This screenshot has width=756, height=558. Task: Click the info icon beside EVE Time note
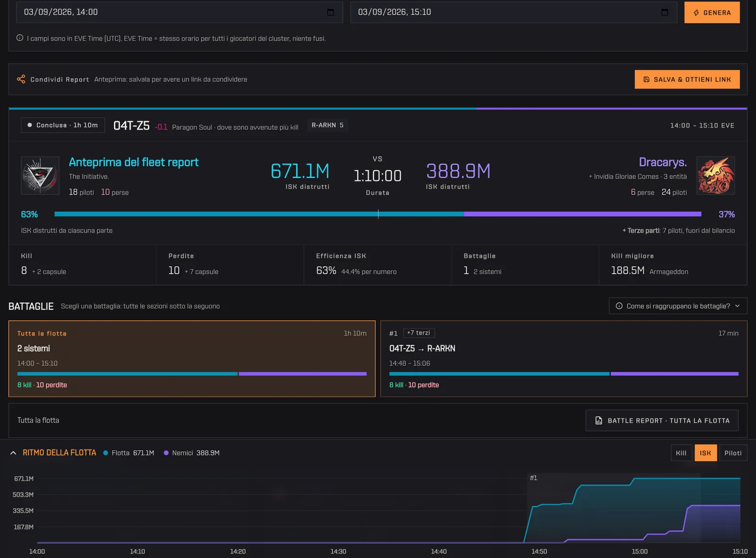click(x=20, y=38)
